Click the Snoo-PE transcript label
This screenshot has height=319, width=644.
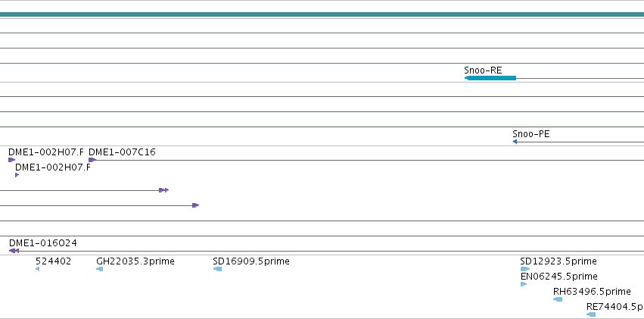pos(531,134)
